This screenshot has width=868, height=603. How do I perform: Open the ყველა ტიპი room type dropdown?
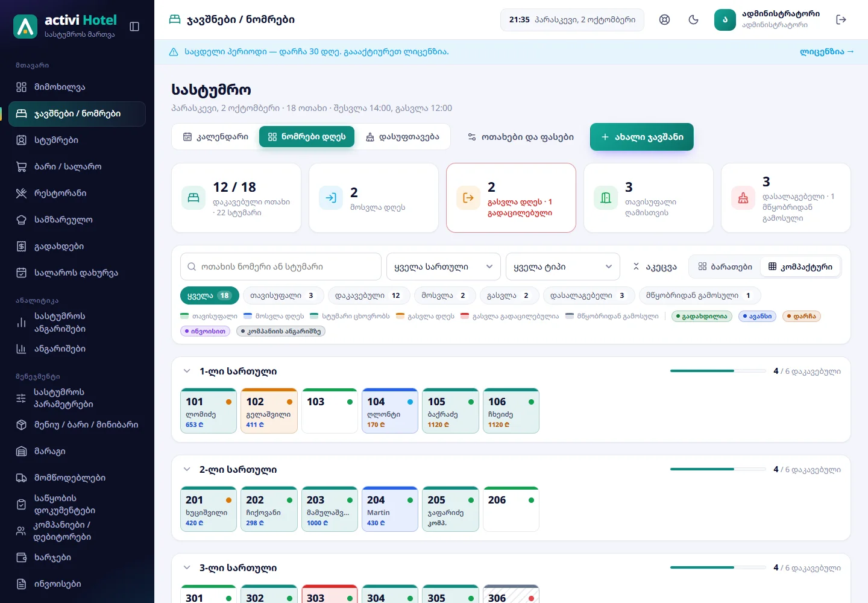[563, 267]
